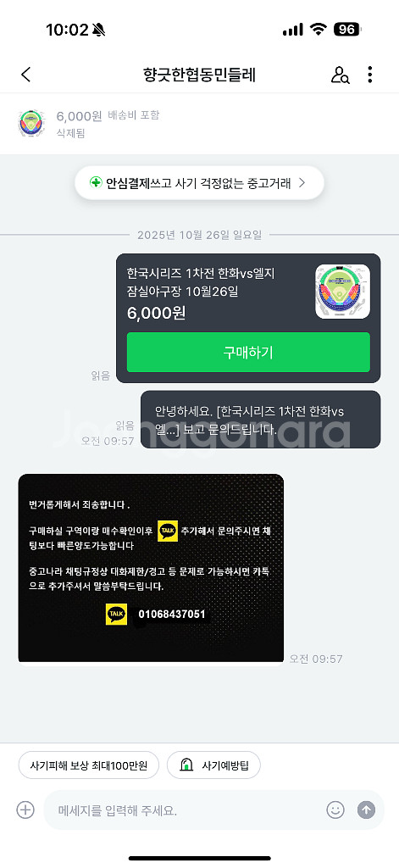Tap the back arrow icon

(x=25, y=75)
